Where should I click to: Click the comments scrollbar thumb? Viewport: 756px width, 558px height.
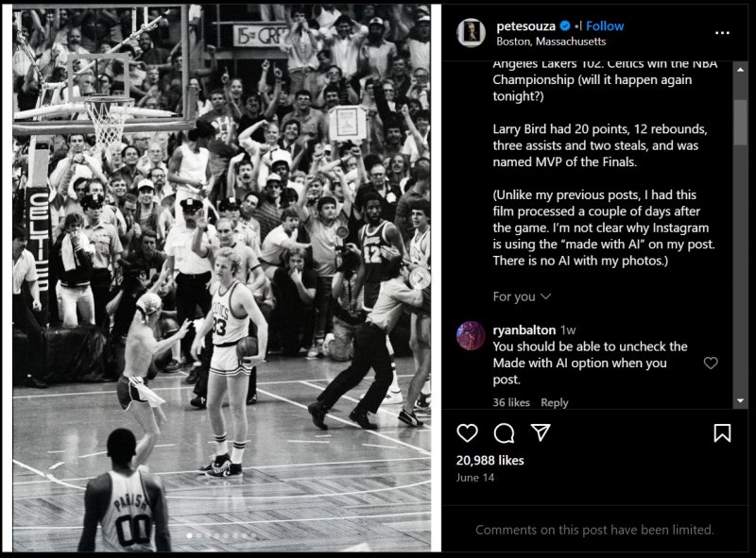[x=740, y=122]
